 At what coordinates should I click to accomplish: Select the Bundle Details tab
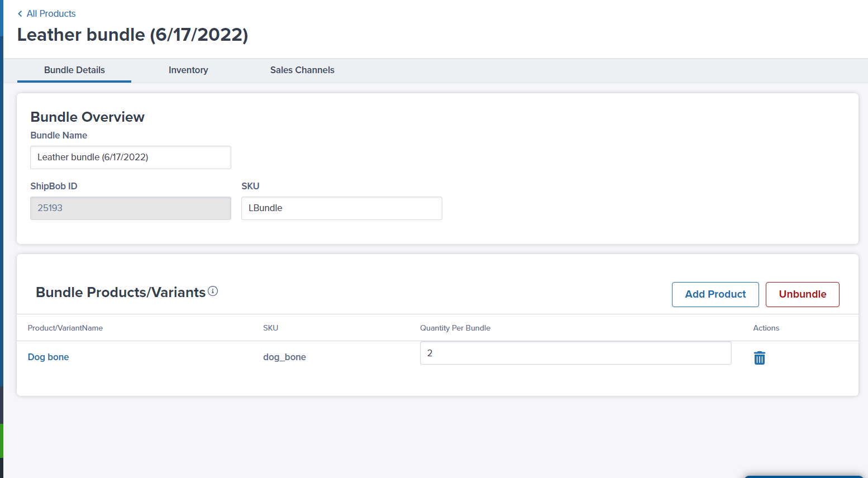(74, 70)
